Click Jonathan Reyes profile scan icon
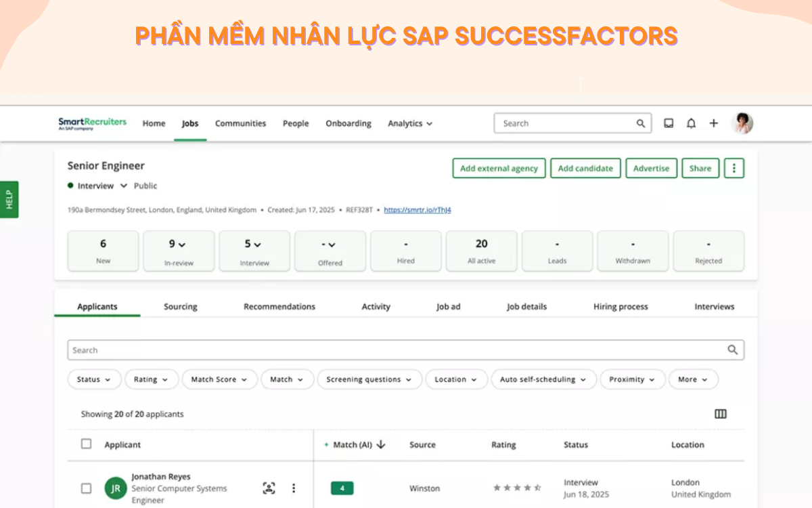The width and height of the screenshot is (812, 508). coord(269,488)
